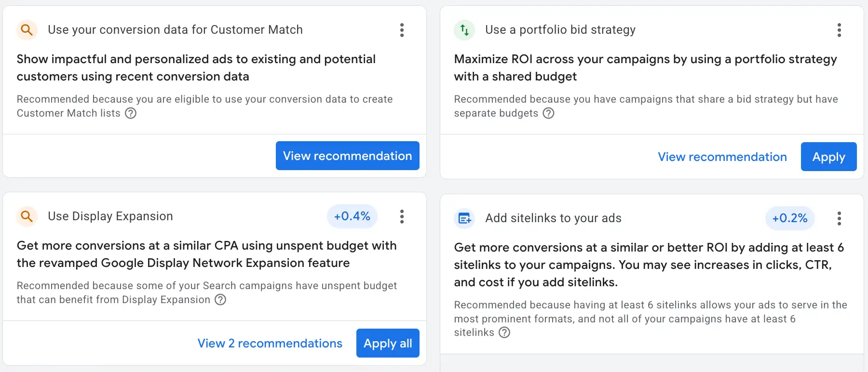Click the portfolio bid strategy arrows icon
The height and width of the screenshot is (372, 868).
point(464,30)
